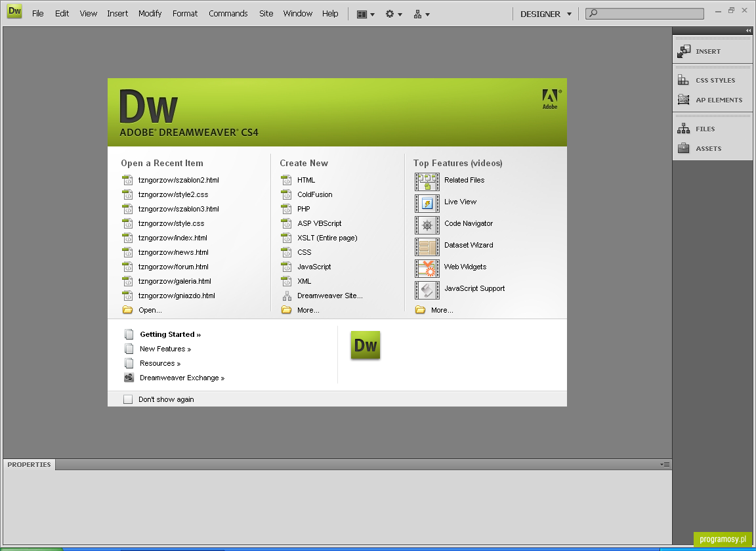Click the JavaScript document icon
The image size is (756, 551).
286,267
